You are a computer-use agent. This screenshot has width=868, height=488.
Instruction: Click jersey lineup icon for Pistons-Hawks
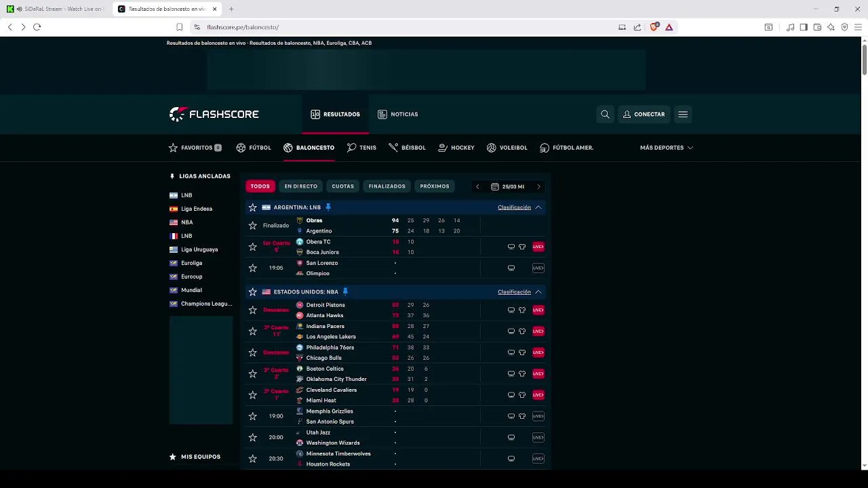click(522, 310)
